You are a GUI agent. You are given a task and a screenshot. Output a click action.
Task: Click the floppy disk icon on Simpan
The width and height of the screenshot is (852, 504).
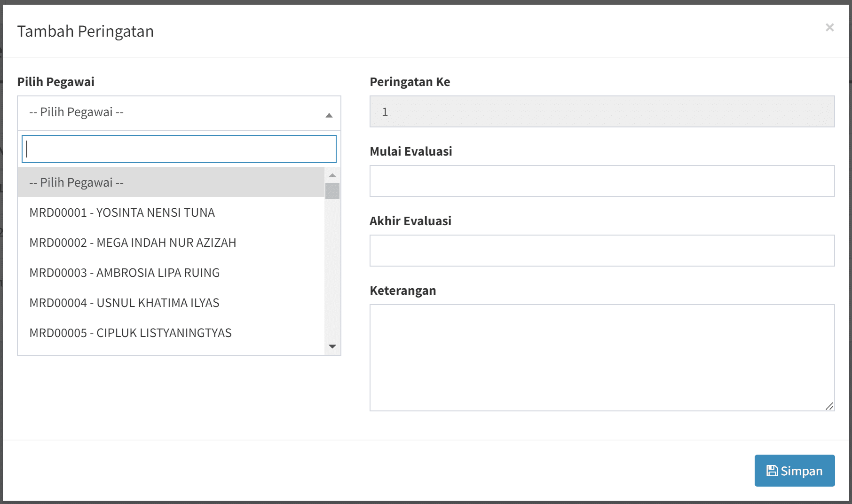772,471
